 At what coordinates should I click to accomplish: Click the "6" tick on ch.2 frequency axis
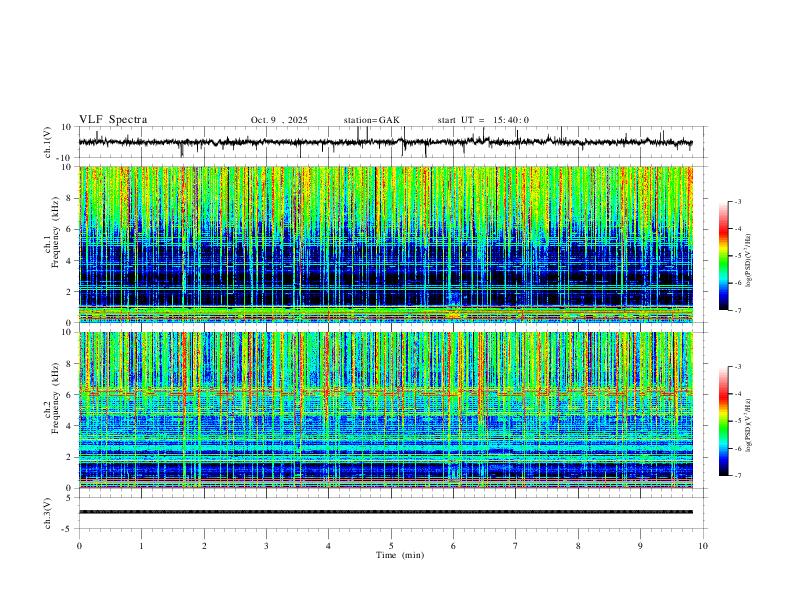[x=70, y=394]
